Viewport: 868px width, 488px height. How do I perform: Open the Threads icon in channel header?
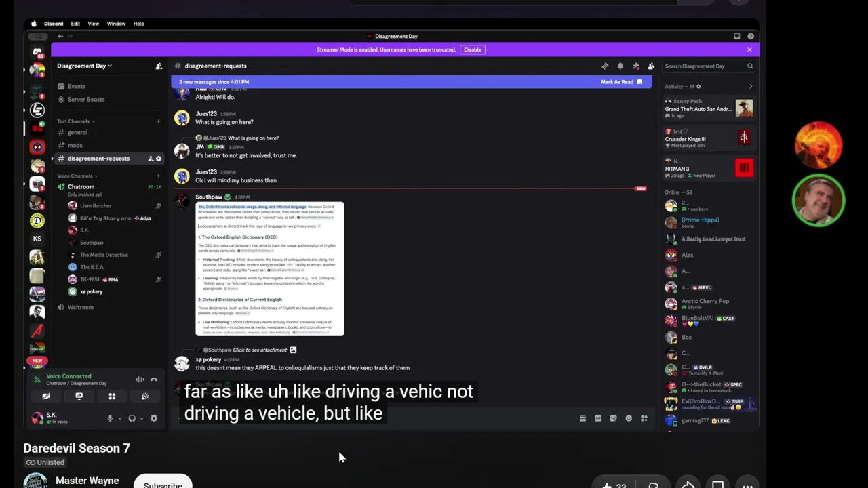pyautogui.click(x=605, y=66)
